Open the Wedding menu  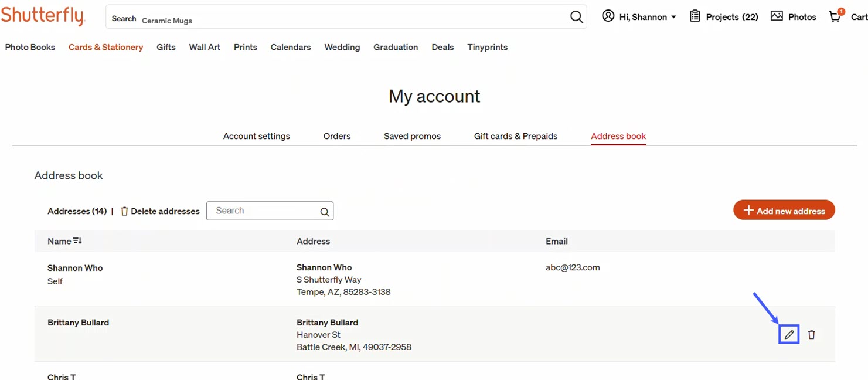(342, 47)
